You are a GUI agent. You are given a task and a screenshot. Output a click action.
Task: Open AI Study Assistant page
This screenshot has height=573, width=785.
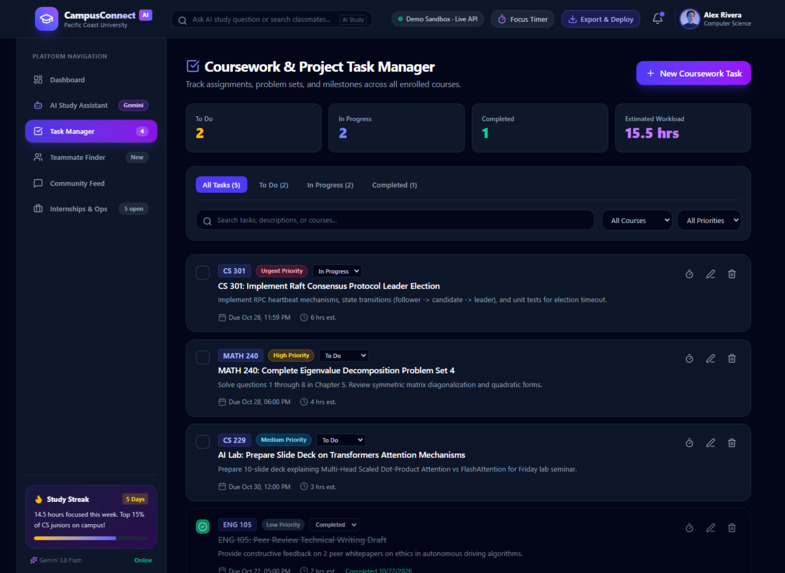91,105
